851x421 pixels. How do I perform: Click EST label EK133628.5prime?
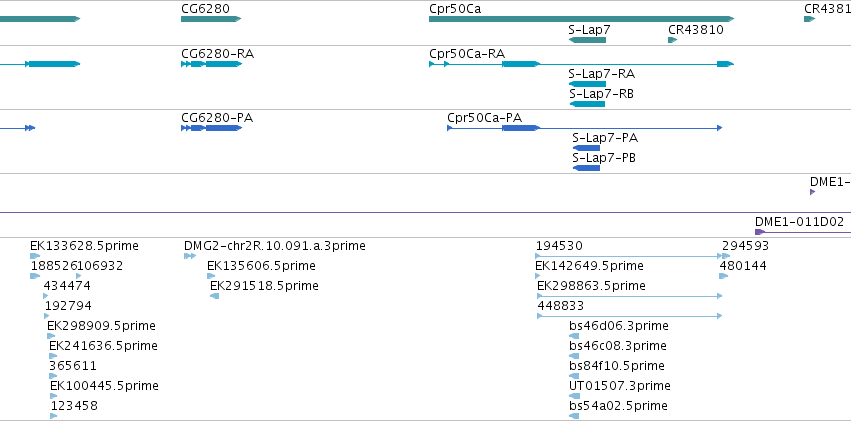click(x=84, y=246)
